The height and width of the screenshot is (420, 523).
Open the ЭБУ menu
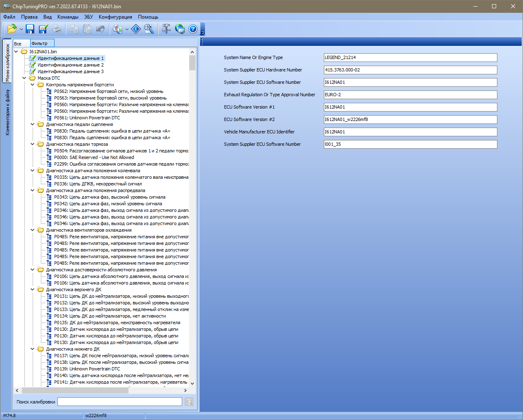point(88,17)
